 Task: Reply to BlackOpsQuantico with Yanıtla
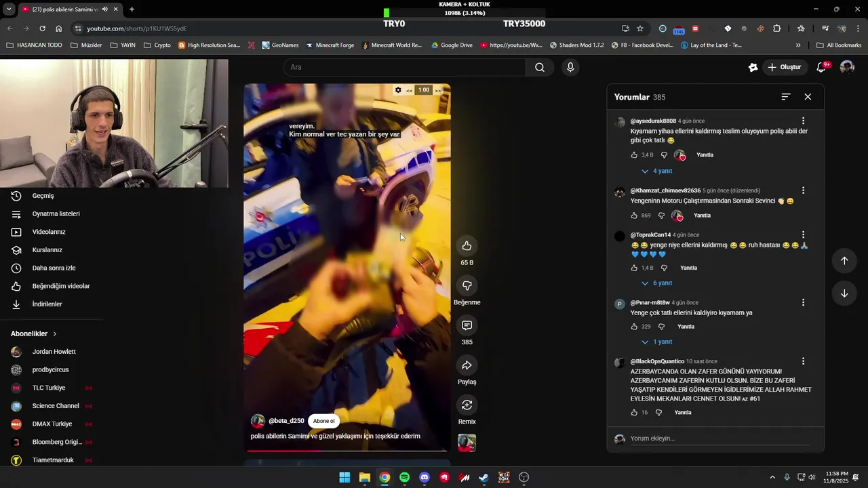(x=683, y=412)
